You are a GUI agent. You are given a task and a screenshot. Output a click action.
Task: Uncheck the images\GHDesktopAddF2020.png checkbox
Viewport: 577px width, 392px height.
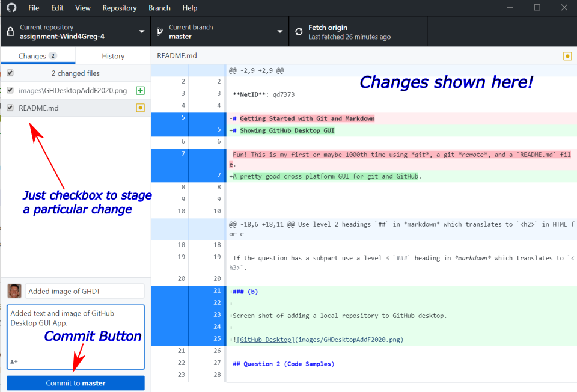(x=10, y=91)
